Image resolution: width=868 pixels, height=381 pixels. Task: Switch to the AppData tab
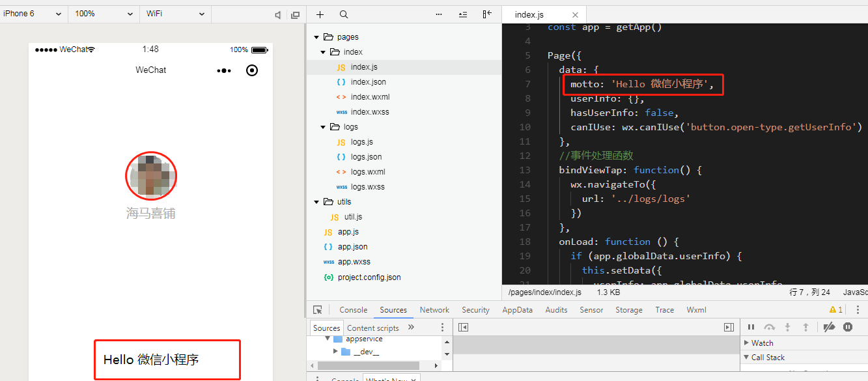[x=517, y=310]
